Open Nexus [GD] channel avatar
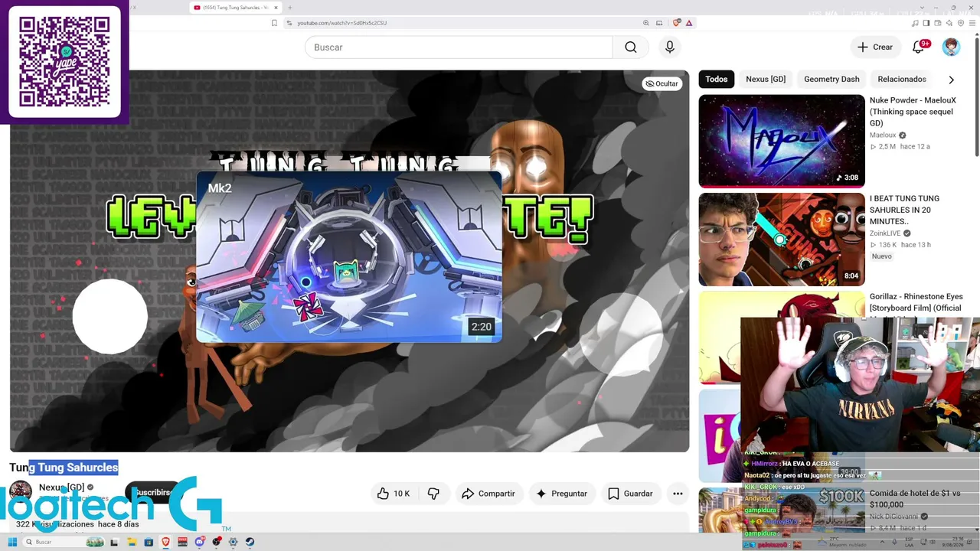Image resolution: width=980 pixels, height=551 pixels. pos(21,491)
